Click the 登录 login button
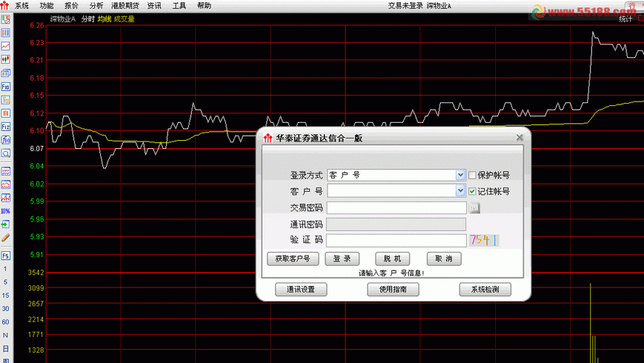This screenshot has height=363, width=644. [x=342, y=258]
